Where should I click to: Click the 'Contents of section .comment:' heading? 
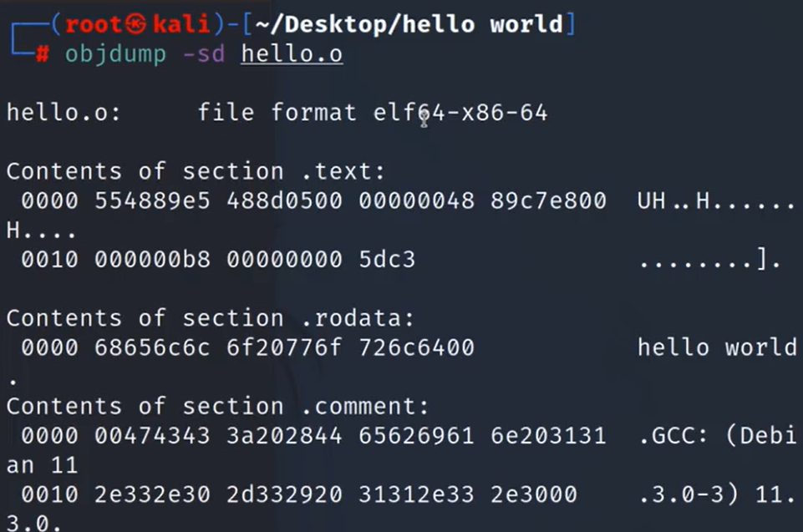[x=217, y=407]
